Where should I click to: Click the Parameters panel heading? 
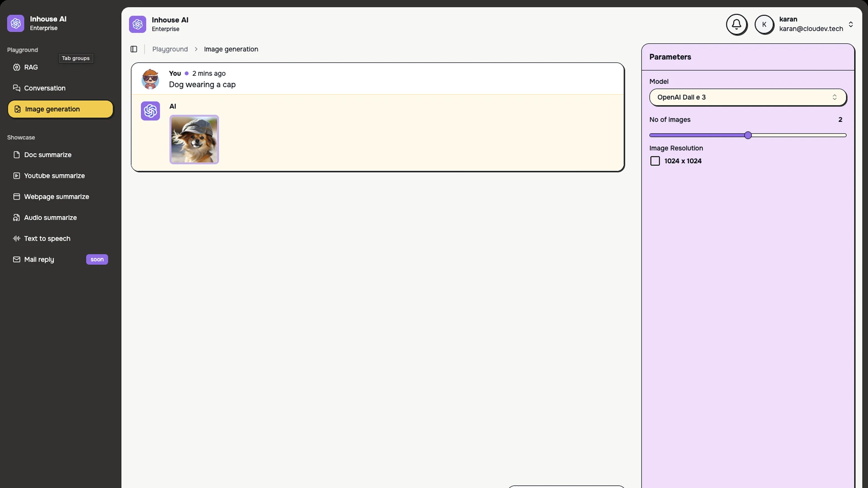(x=670, y=57)
